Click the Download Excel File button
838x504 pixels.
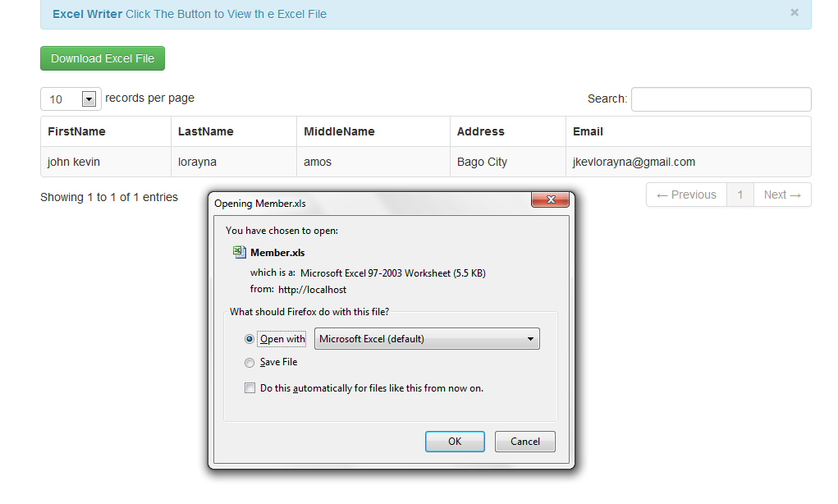tap(103, 58)
